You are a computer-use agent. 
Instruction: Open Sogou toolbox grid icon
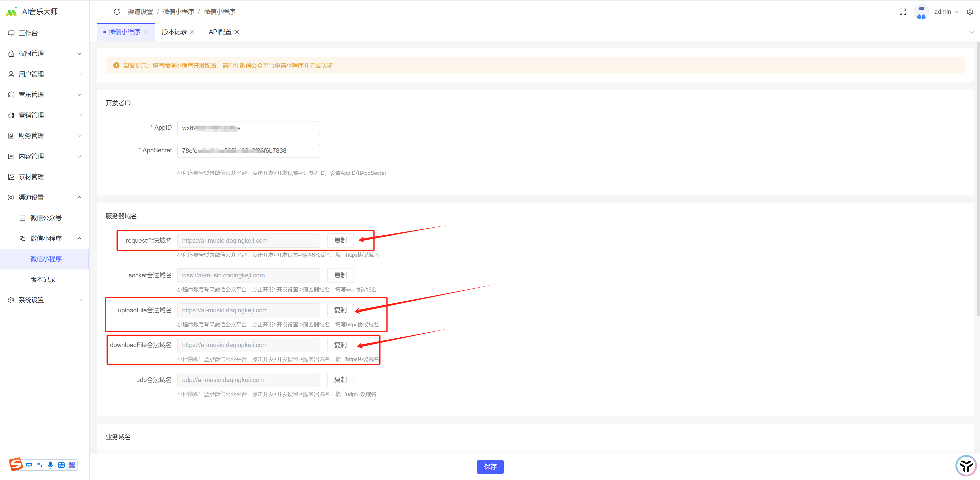click(72, 465)
